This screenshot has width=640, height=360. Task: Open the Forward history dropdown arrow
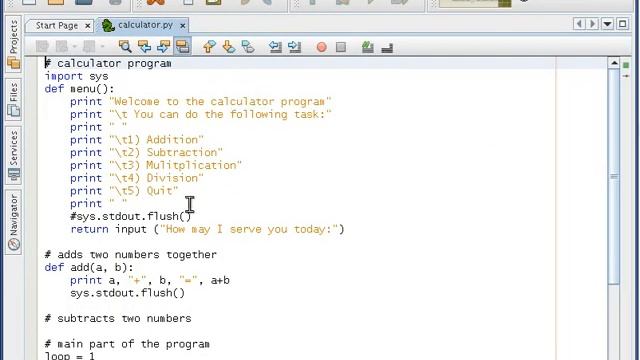(102, 47)
